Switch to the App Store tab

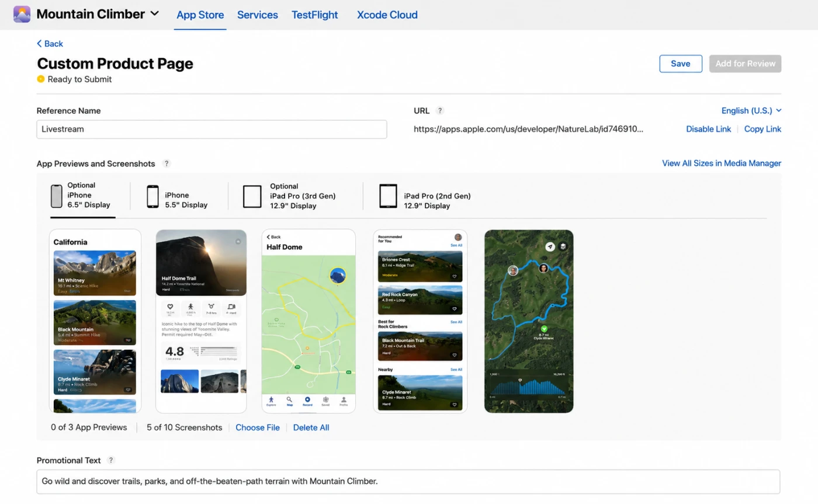[200, 15]
